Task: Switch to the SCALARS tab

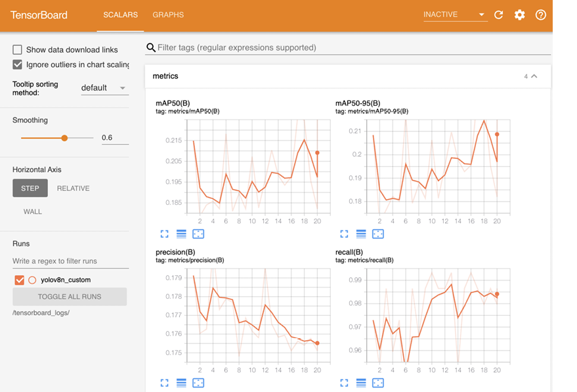Action: 120,14
